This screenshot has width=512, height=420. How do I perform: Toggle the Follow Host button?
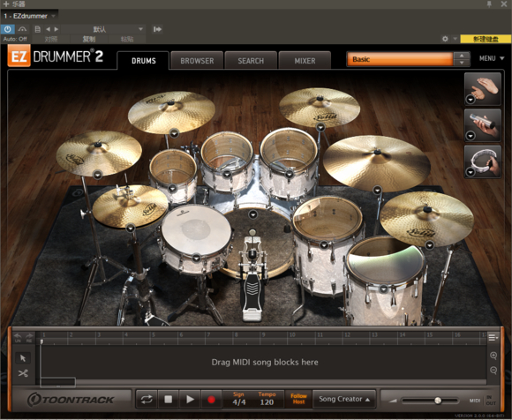(x=298, y=399)
